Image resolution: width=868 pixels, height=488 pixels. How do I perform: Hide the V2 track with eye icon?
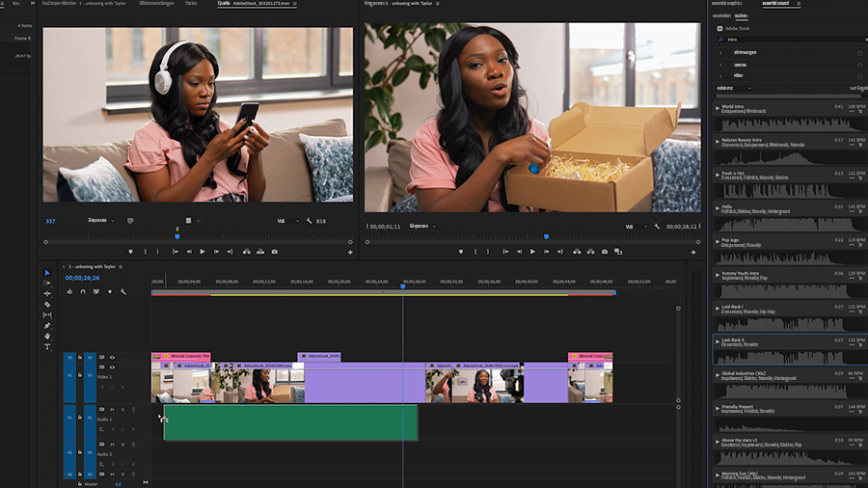[x=113, y=358]
